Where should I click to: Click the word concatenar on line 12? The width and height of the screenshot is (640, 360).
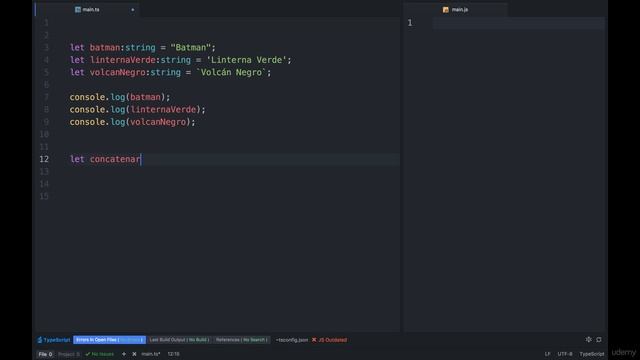click(115, 159)
